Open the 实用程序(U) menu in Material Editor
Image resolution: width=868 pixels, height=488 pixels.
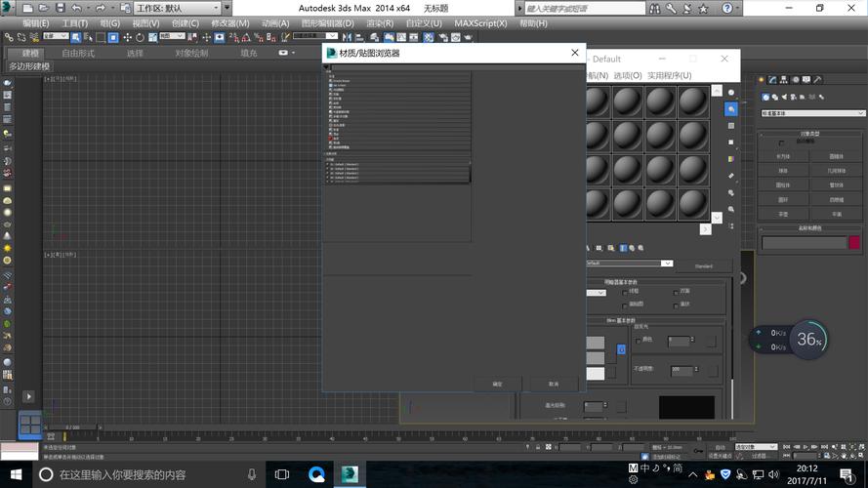tap(670, 75)
